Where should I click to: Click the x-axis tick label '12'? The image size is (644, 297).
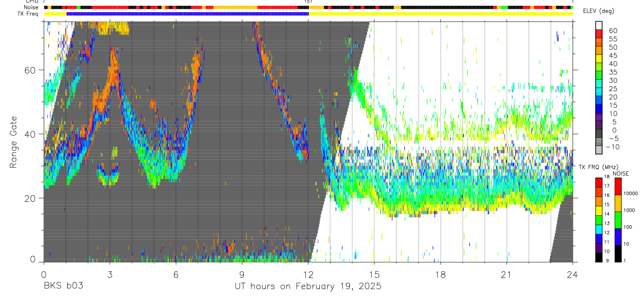tap(308, 274)
